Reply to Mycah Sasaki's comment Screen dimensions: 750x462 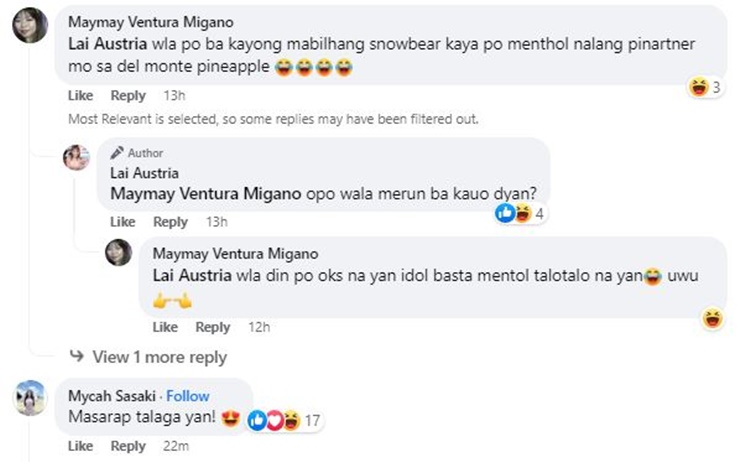(128, 447)
